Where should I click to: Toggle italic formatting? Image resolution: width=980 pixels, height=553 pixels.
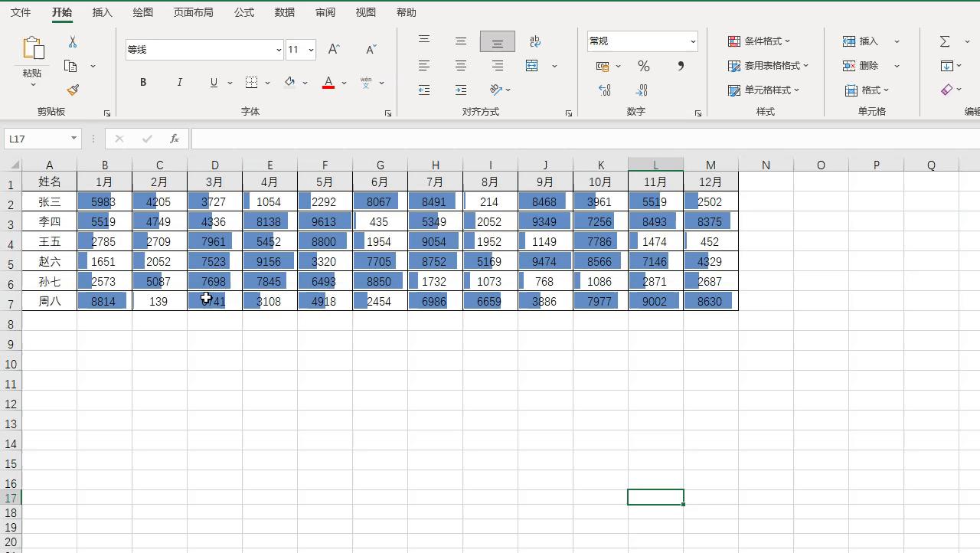pos(179,82)
